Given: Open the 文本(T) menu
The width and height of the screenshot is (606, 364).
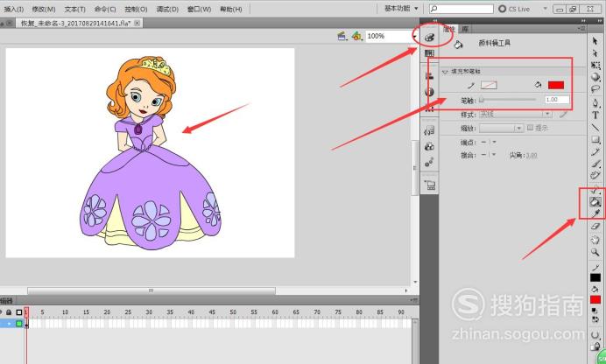Looking at the screenshot, I should pyautogui.click(x=75, y=9).
